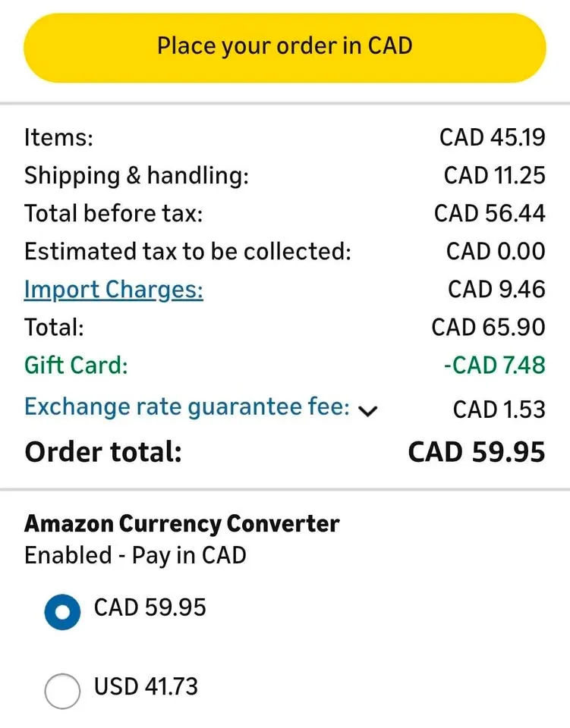Screen dimensions: 570x728
Task: Click the Estimated tax to be collected label
Action: [x=187, y=252]
